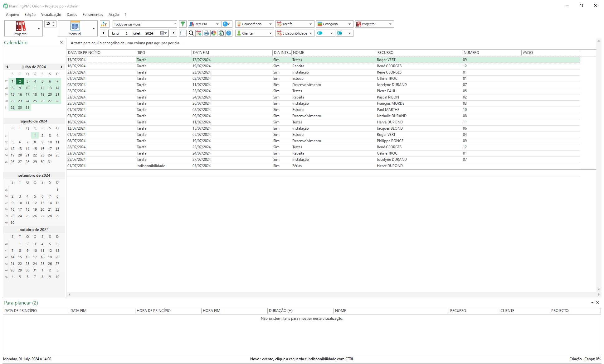
Task: Open the Acção menu
Action: coord(114,15)
